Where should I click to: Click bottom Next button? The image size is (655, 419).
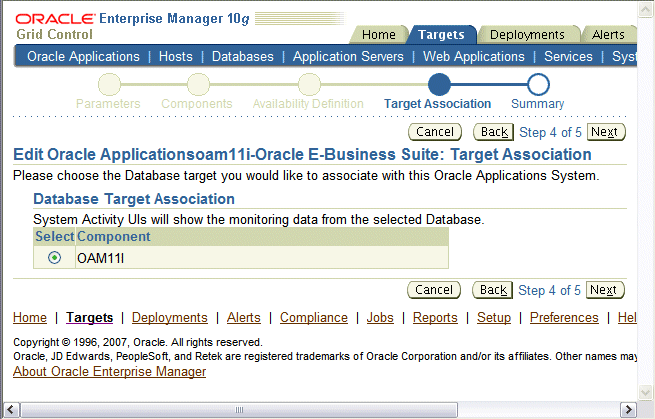click(x=605, y=290)
